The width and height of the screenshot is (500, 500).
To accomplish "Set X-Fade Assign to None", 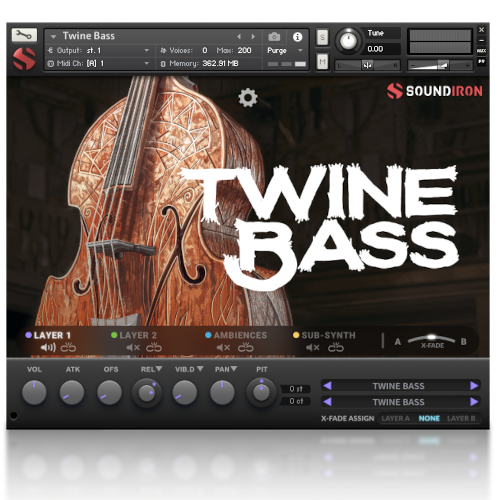I will point(429,418).
